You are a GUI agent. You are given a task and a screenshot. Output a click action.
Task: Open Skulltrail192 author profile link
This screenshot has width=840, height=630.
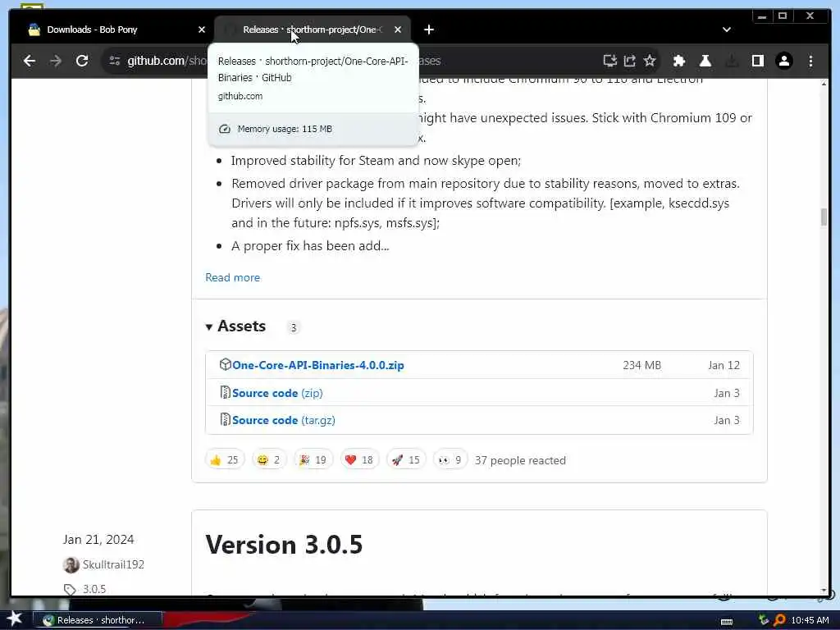113,564
